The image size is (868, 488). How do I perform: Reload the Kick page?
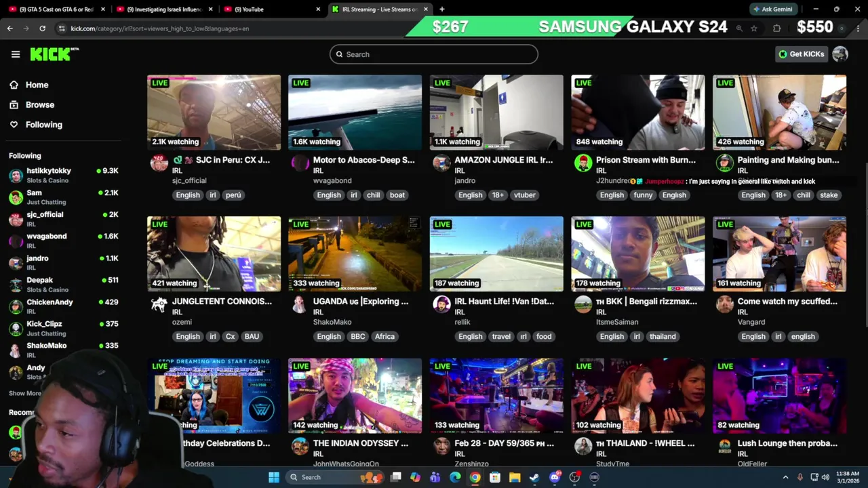(x=42, y=28)
